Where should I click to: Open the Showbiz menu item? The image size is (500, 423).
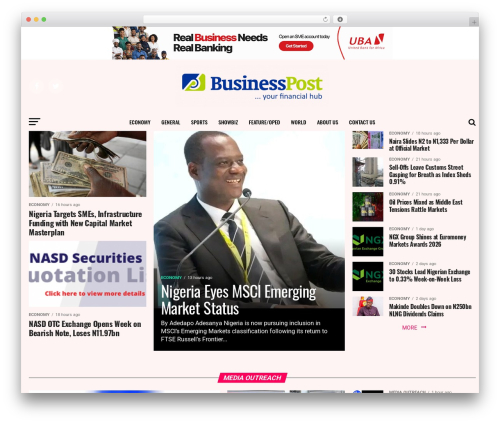[228, 122]
